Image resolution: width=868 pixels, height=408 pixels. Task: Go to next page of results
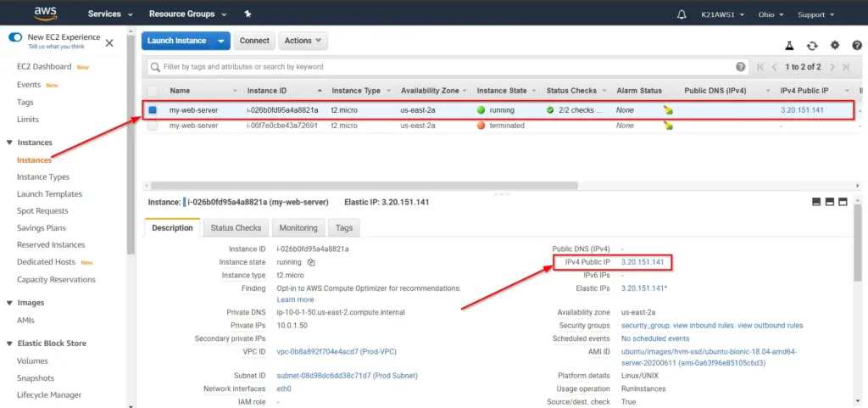[x=832, y=67]
